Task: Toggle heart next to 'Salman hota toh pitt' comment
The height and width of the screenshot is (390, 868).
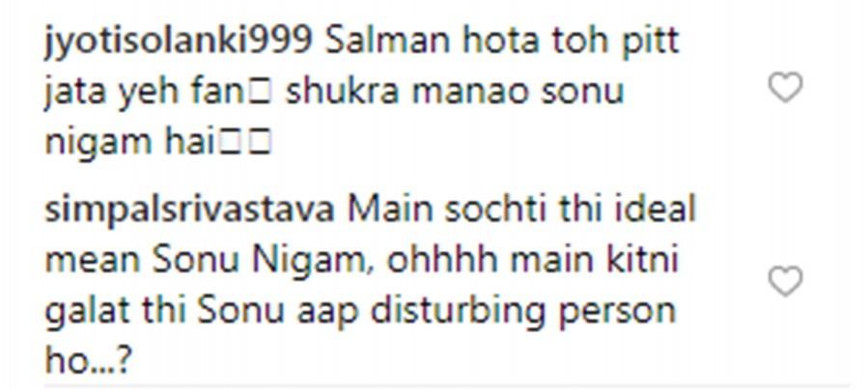Action: tap(786, 88)
